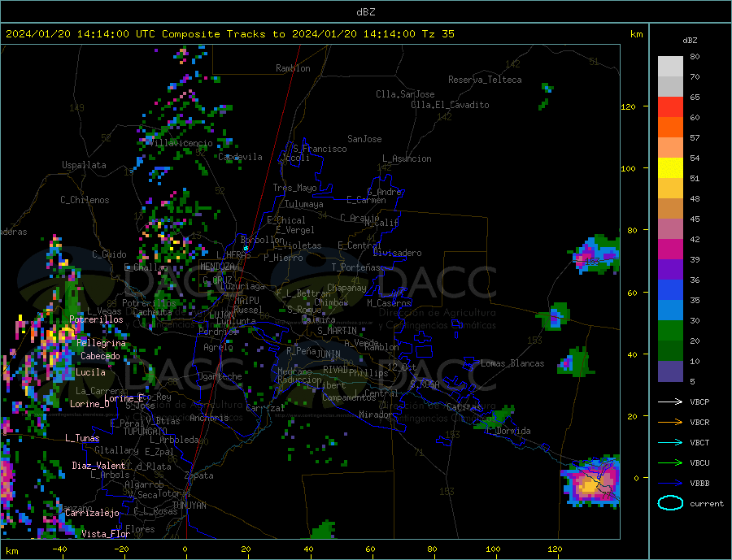Select the bright yellow 54 dBZ swatch
Image resolution: width=732 pixels, height=560 pixels.
coord(670,168)
